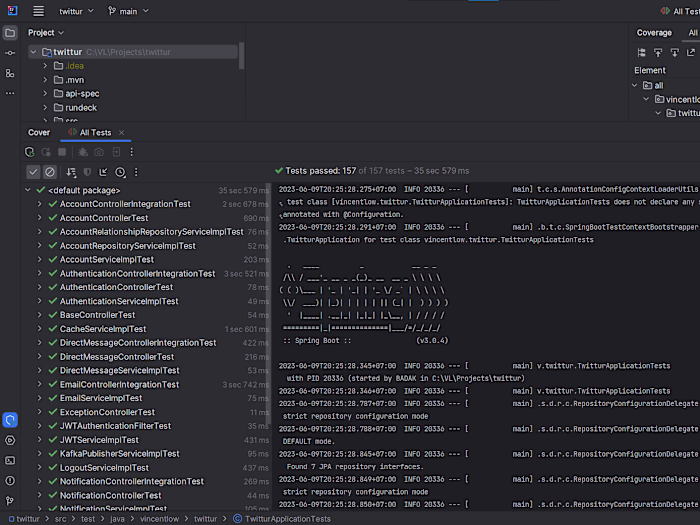Click Rerun failed tests icon
The width and height of the screenshot is (700, 525).
click(x=46, y=152)
